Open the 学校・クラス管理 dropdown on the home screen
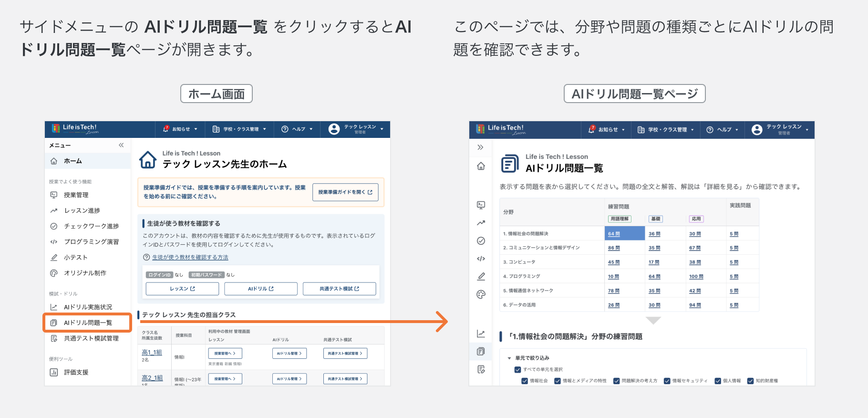 [x=239, y=129]
